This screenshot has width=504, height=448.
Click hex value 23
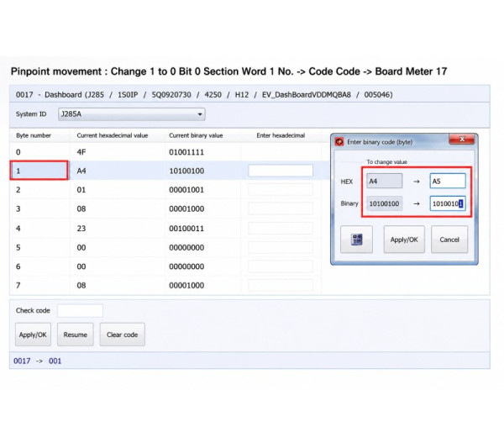pyautogui.click(x=81, y=229)
